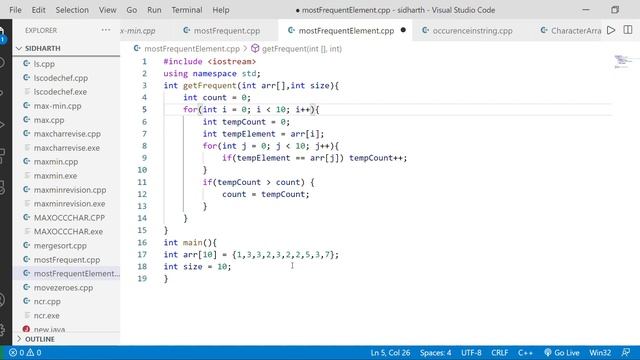Select maxmin.exe file
The width and height of the screenshot is (640, 360).
pos(55,176)
